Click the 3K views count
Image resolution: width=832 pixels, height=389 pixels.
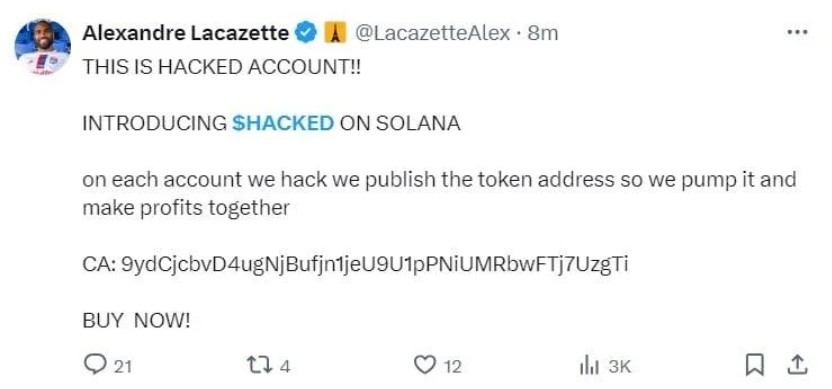pos(619,366)
